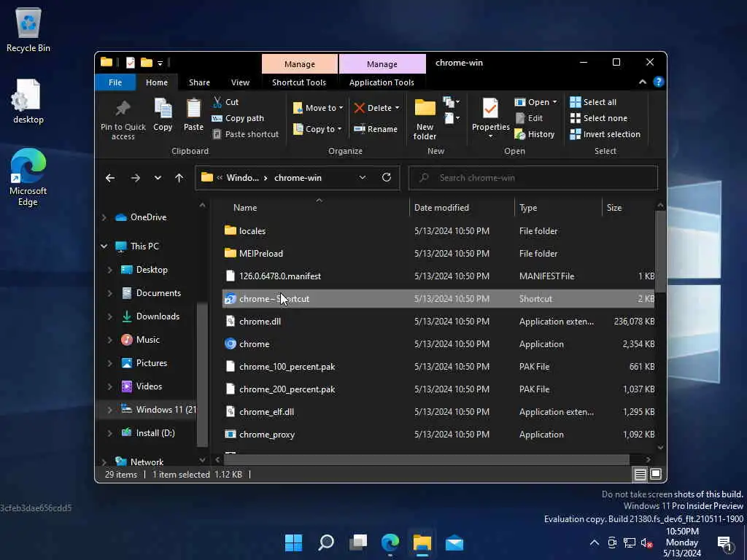Expand OneDrive in navigation pane
Screen dimensions: 747x560
tap(104, 217)
